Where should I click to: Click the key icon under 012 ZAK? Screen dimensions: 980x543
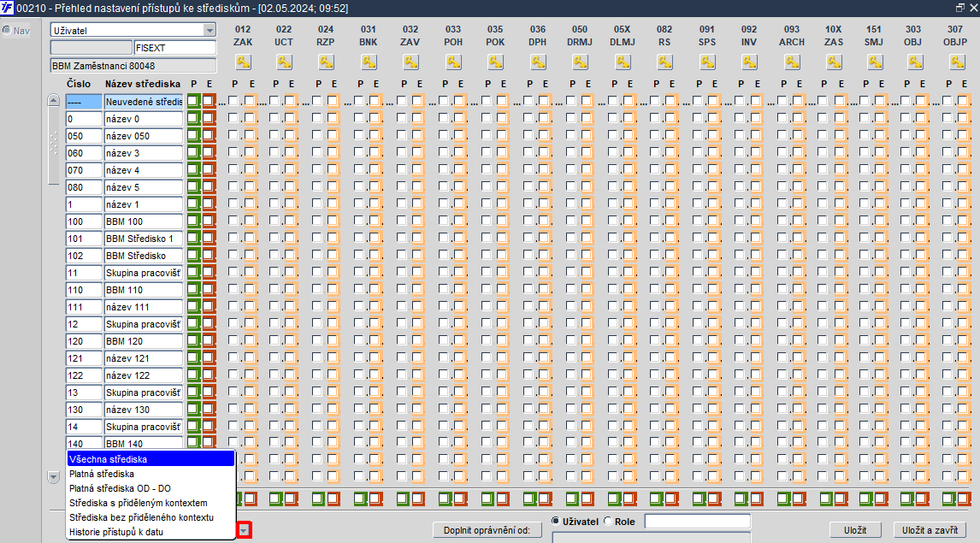click(x=243, y=62)
